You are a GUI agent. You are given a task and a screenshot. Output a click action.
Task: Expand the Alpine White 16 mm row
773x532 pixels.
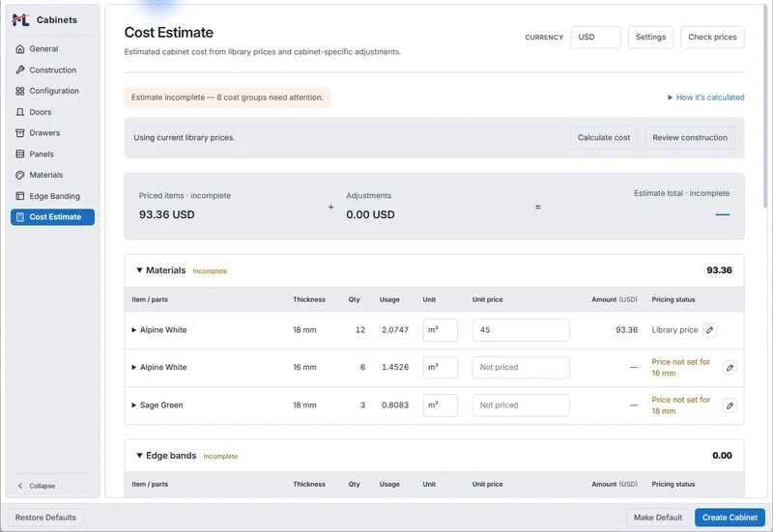tap(133, 368)
